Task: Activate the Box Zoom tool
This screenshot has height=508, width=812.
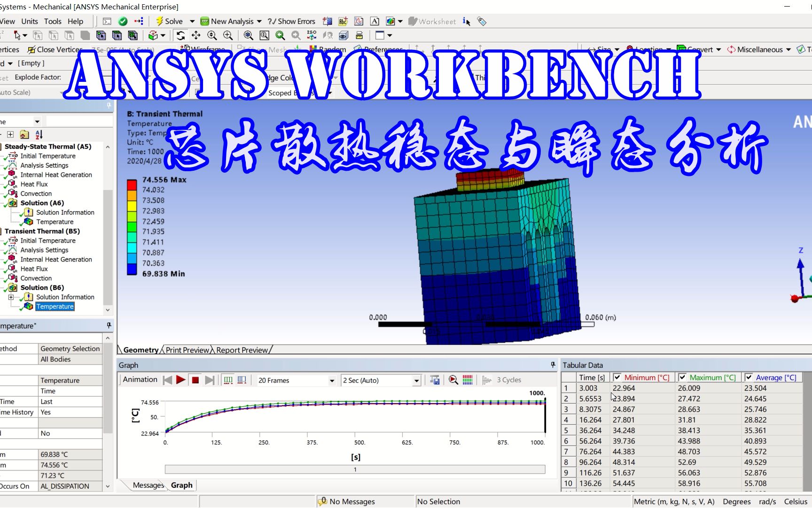Action: point(228,35)
